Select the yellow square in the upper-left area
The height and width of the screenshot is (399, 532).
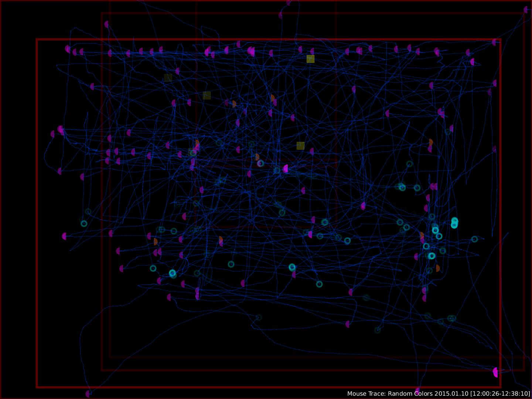coord(207,95)
